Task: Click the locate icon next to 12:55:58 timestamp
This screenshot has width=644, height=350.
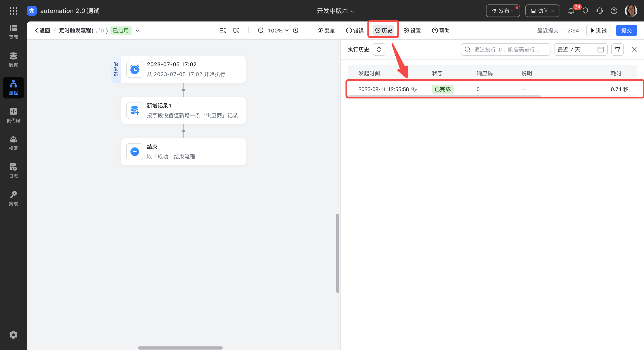Action: click(414, 90)
